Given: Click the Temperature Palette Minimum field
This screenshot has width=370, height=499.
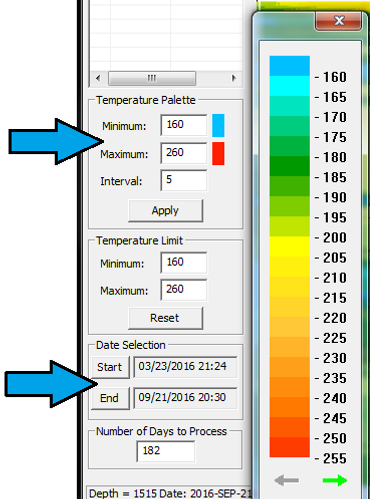Looking at the screenshot, I should [184, 125].
